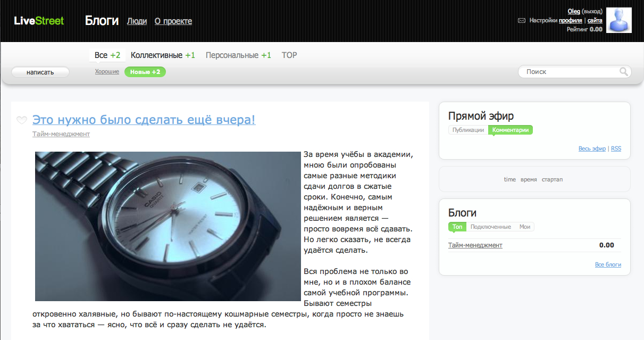Click the heart favorite icon beside post title
Viewport: 644px width, 340px height.
21,120
